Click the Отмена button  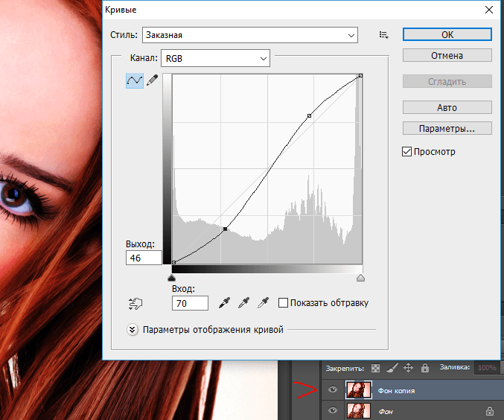pyautogui.click(x=447, y=55)
